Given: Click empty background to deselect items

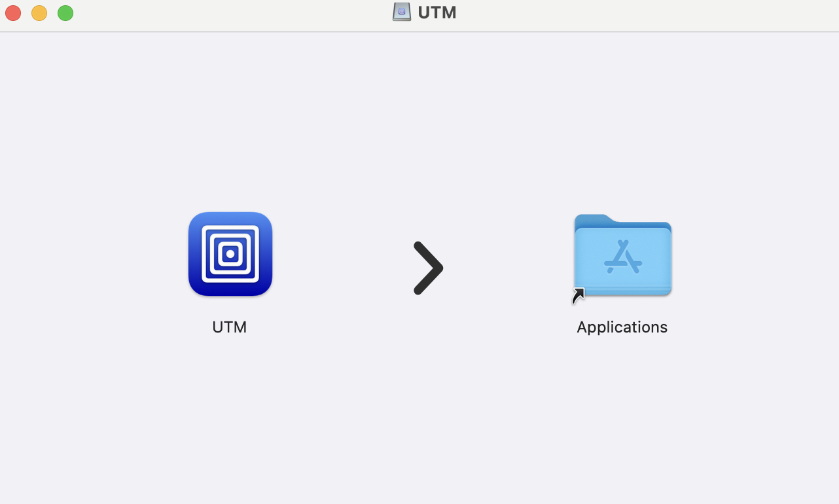Looking at the screenshot, I should (x=419, y=419).
